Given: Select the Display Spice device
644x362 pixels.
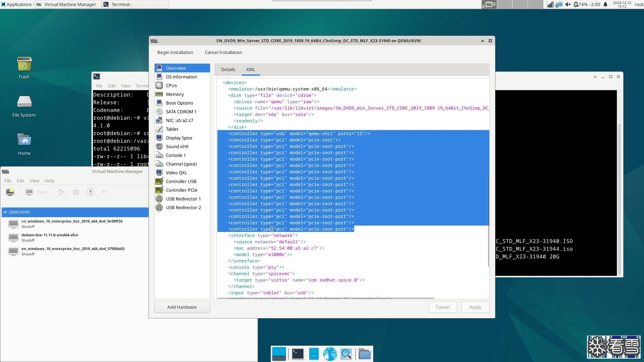Looking at the screenshot, I should (x=179, y=138).
